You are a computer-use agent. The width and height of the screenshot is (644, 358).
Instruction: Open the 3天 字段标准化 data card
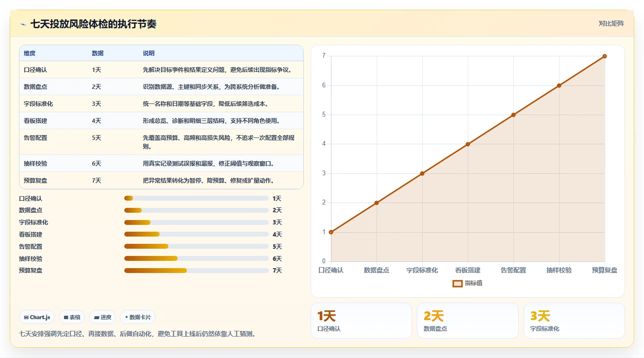pos(574,321)
